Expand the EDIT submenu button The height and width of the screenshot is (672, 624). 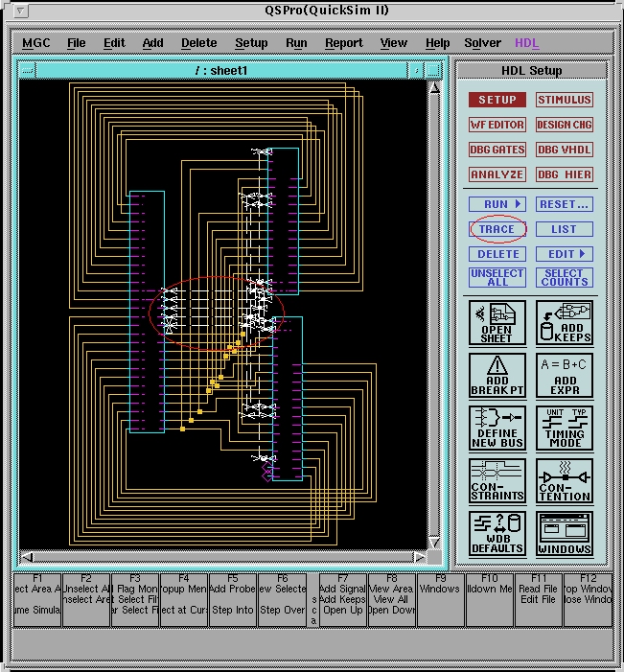565,254
